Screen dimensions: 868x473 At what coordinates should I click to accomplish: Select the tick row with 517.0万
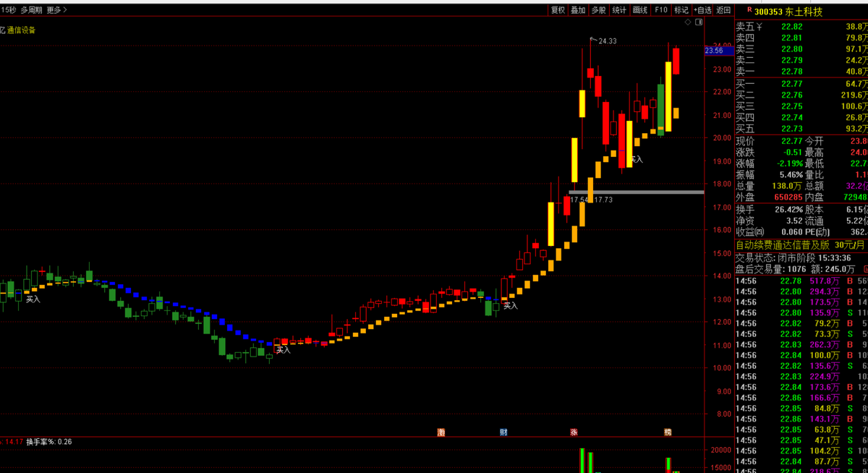(801, 281)
